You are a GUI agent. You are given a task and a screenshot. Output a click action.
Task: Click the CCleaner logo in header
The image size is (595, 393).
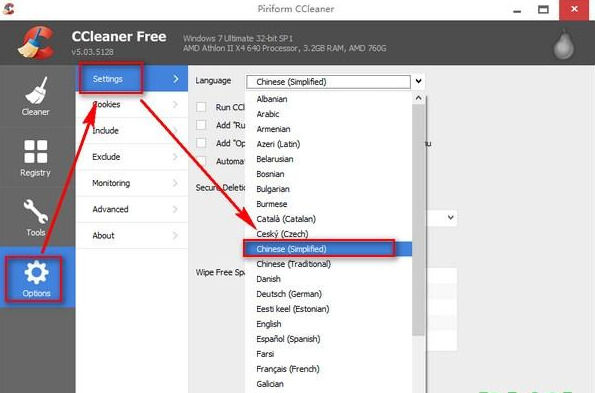coord(36,42)
